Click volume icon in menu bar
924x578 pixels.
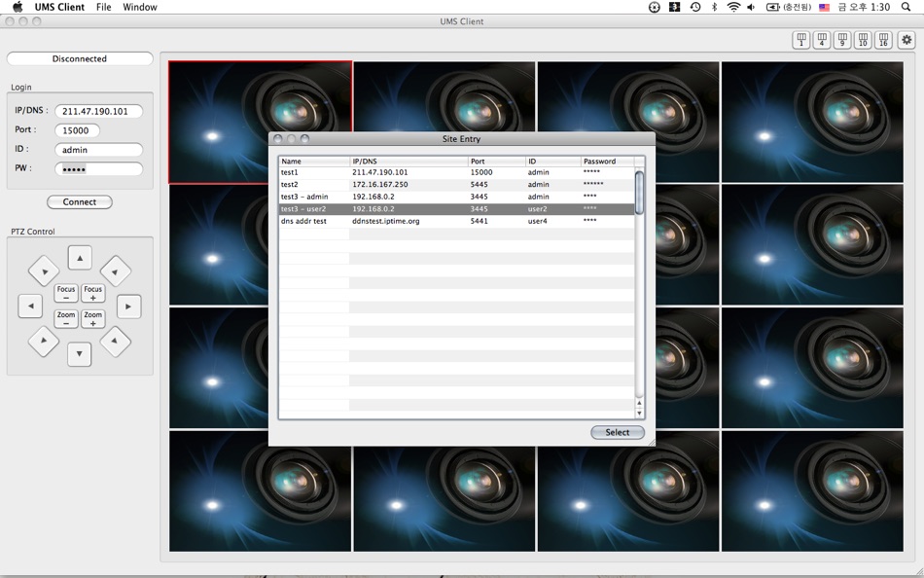click(x=751, y=7)
